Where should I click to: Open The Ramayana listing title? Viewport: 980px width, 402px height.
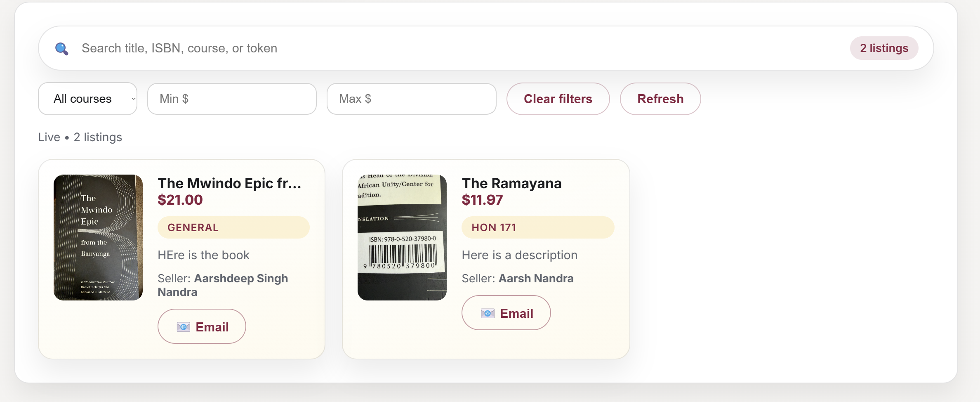pyautogui.click(x=511, y=183)
